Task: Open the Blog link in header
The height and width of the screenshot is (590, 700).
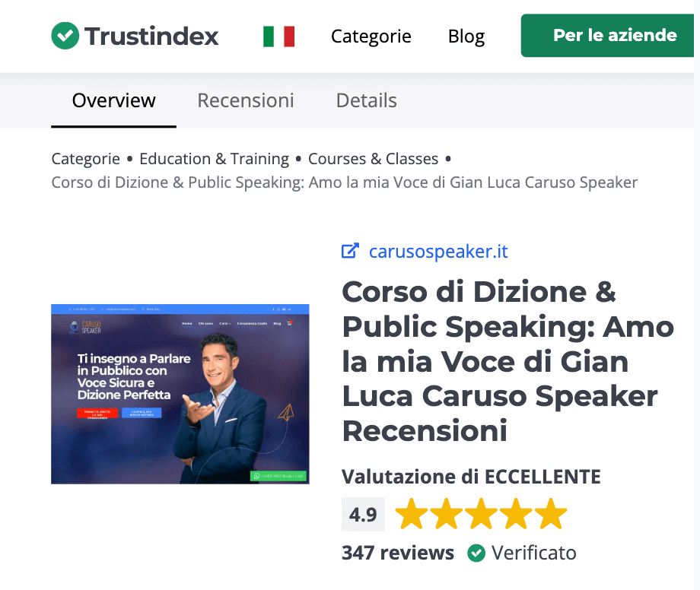Action: point(466,36)
